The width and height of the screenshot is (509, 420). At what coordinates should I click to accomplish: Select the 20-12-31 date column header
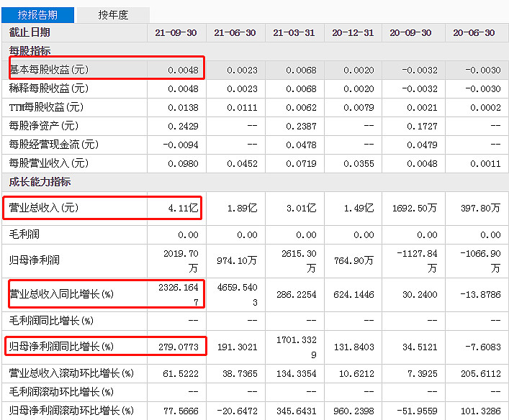(x=353, y=33)
